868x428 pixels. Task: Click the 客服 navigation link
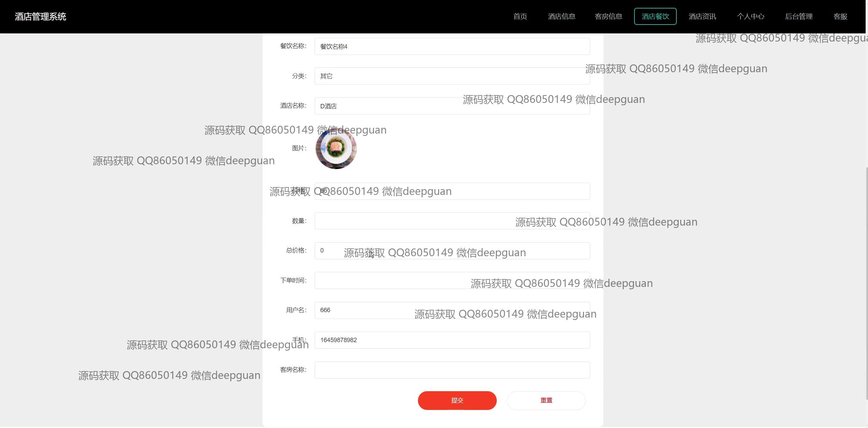click(x=840, y=16)
